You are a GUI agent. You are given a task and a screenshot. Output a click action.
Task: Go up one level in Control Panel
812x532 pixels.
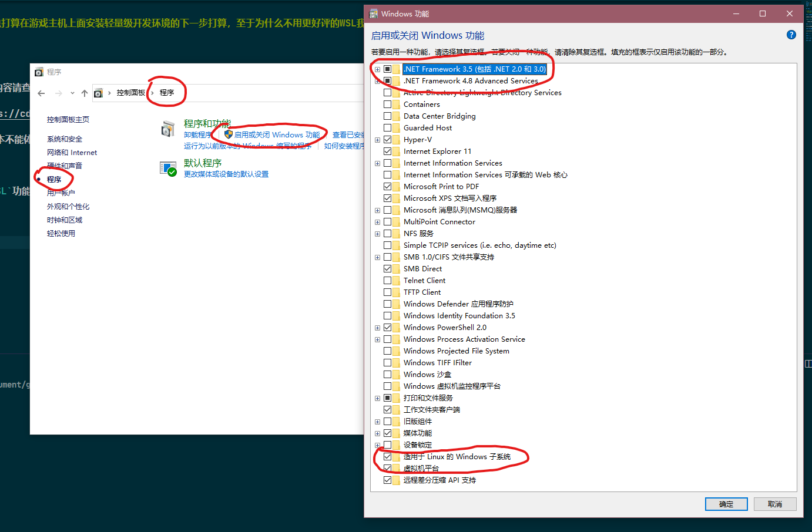coord(85,93)
